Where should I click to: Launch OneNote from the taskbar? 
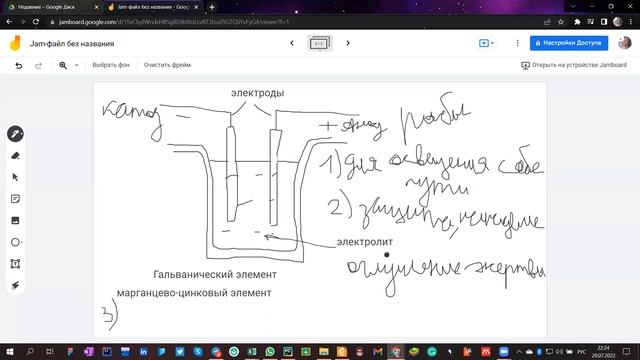tap(89, 352)
